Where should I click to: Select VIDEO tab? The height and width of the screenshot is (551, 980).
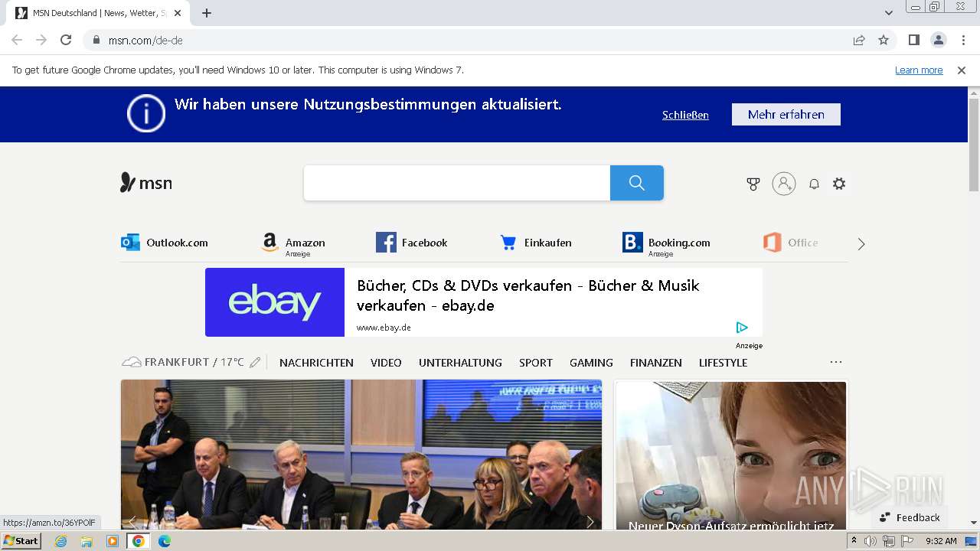(386, 363)
